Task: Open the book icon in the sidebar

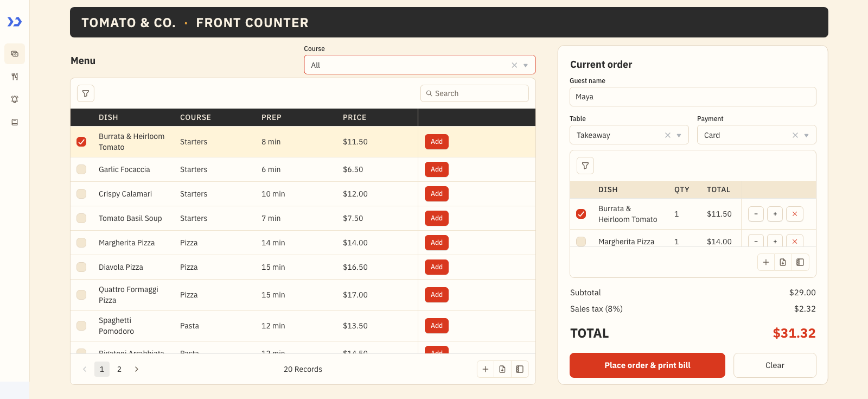Action: tap(15, 122)
